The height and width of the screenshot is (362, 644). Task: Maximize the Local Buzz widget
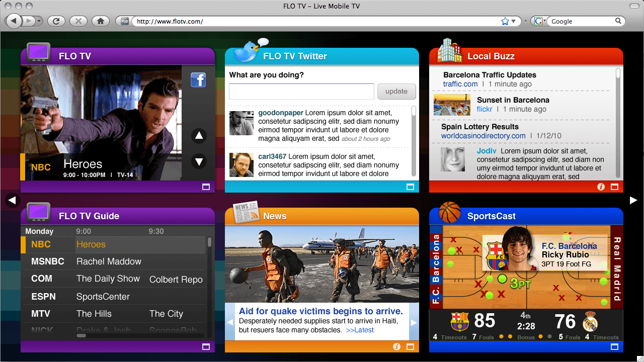(614, 187)
